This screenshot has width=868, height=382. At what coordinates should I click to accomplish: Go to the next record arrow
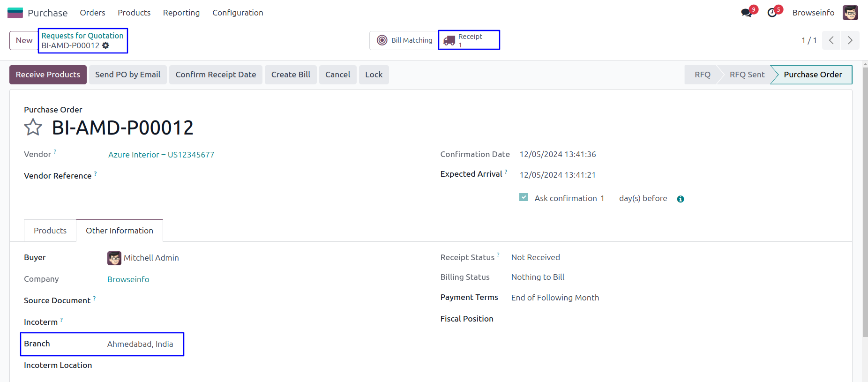point(850,40)
